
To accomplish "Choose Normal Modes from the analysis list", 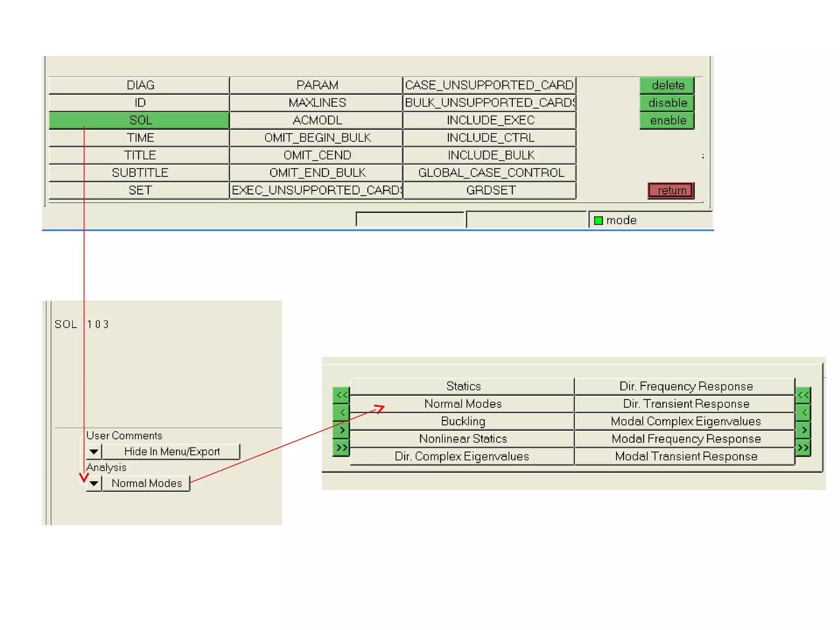I will click(x=462, y=404).
